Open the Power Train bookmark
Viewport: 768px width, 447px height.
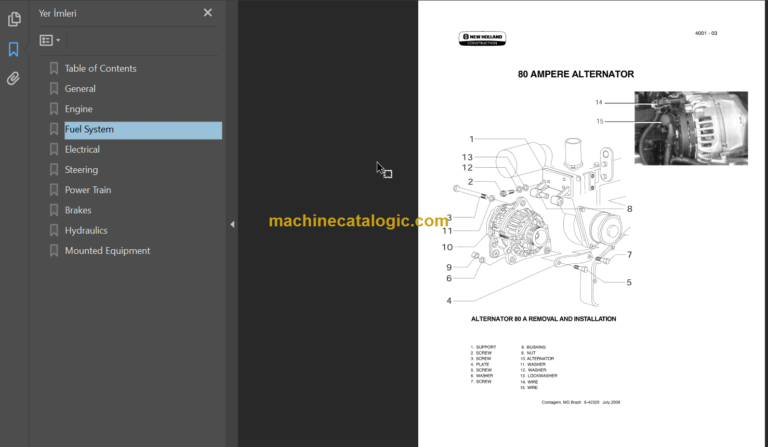tap(88, 190)
